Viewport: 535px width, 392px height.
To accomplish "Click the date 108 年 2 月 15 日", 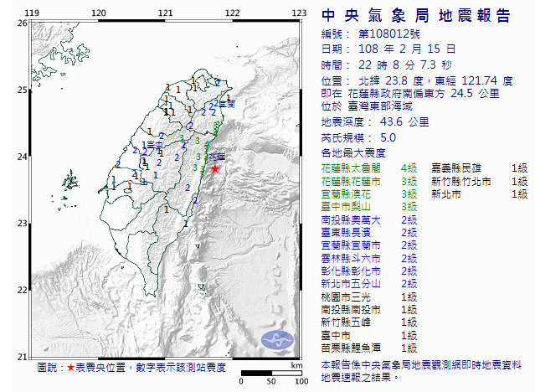I will (407, 49).
